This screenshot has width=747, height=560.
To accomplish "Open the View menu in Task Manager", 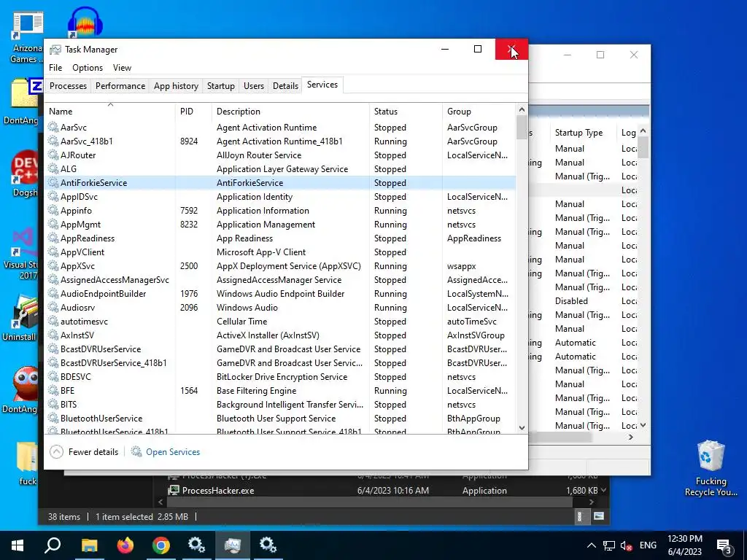I will point(122,68).
